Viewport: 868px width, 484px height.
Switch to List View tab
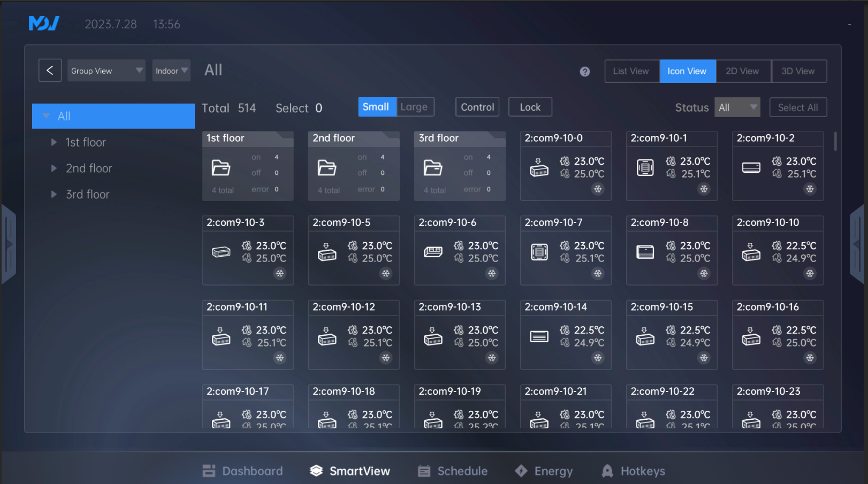(x=631, y=71)
